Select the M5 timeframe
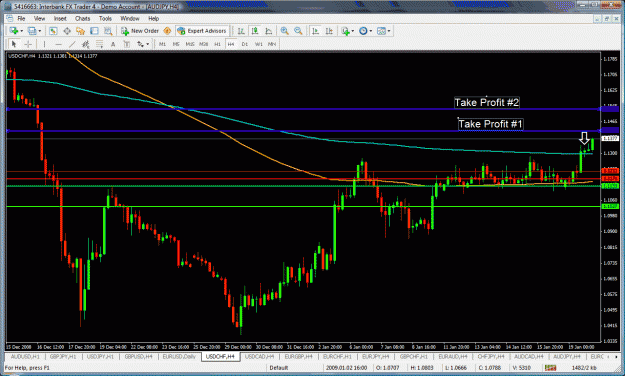Viewport: 625px width, 376px height. (x=176, y=44)
